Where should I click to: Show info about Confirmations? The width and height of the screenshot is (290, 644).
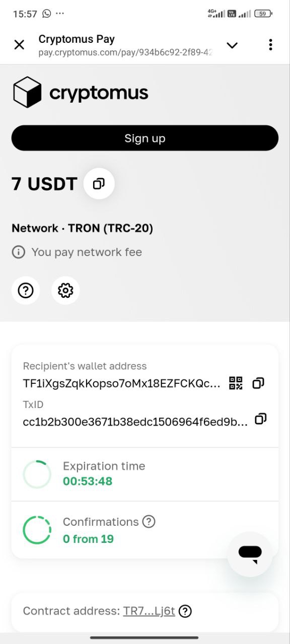click(149, 522)
